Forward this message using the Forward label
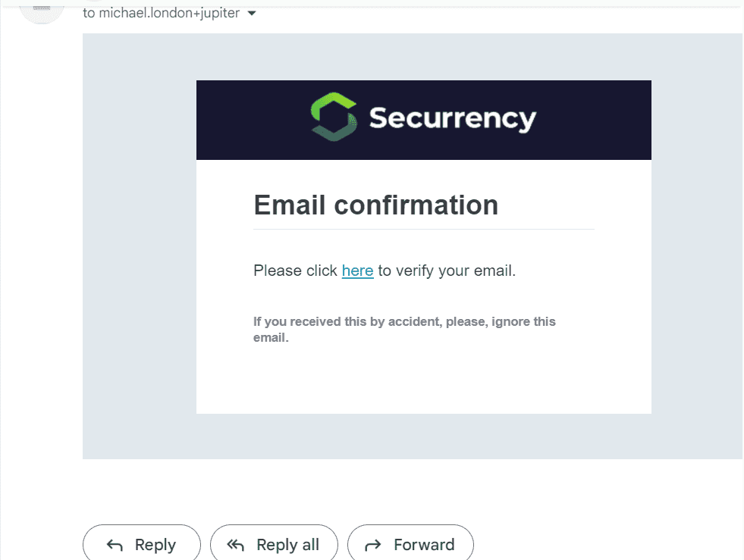This screenshot has width=744, height=560. coord(424,545)
